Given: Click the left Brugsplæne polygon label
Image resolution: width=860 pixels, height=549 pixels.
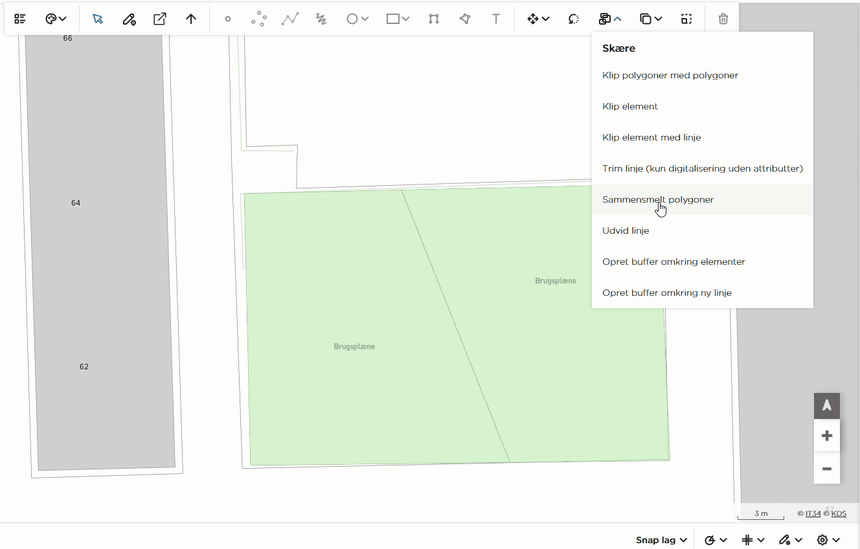Looking at the screenshot, I should tap(354, 347).
